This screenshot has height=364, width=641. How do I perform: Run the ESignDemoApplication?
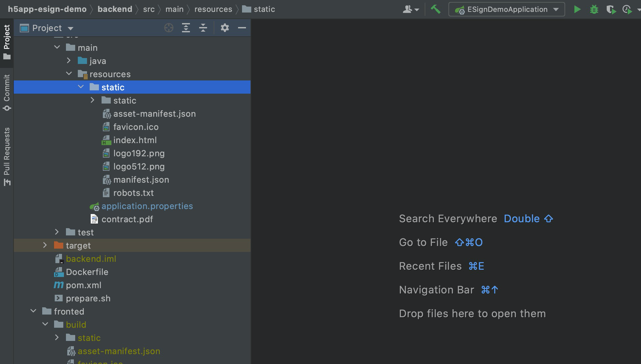[x=577, y=10]
